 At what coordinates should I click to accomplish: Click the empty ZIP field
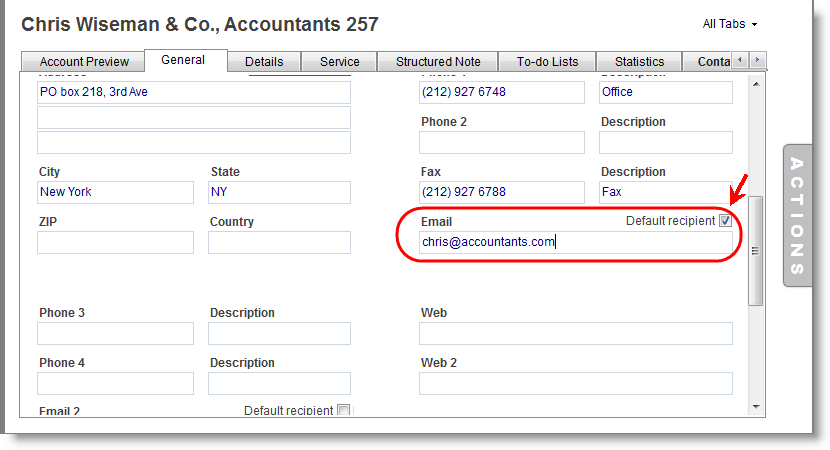coord(115,243)
